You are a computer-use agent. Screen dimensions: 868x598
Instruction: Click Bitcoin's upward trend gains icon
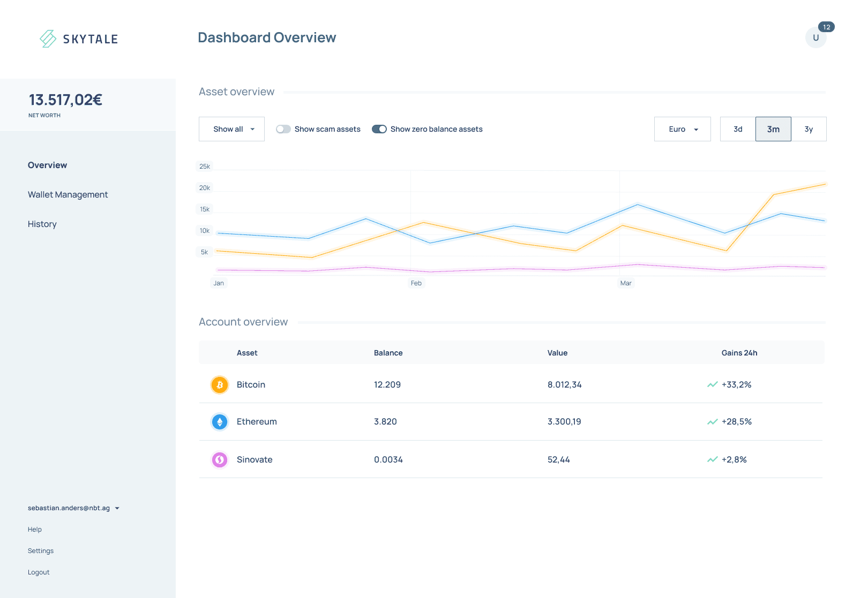[x=712, y=384]
